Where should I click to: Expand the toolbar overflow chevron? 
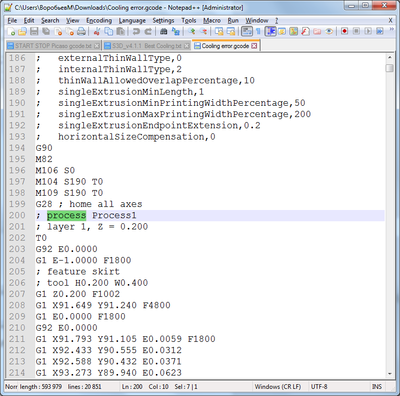[x=391, y=30]
